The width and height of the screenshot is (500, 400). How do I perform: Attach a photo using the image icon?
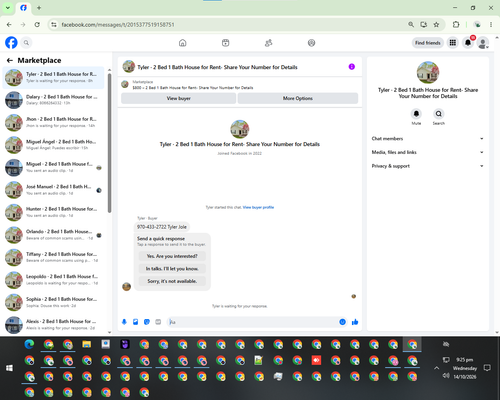[x=136, y=322]
